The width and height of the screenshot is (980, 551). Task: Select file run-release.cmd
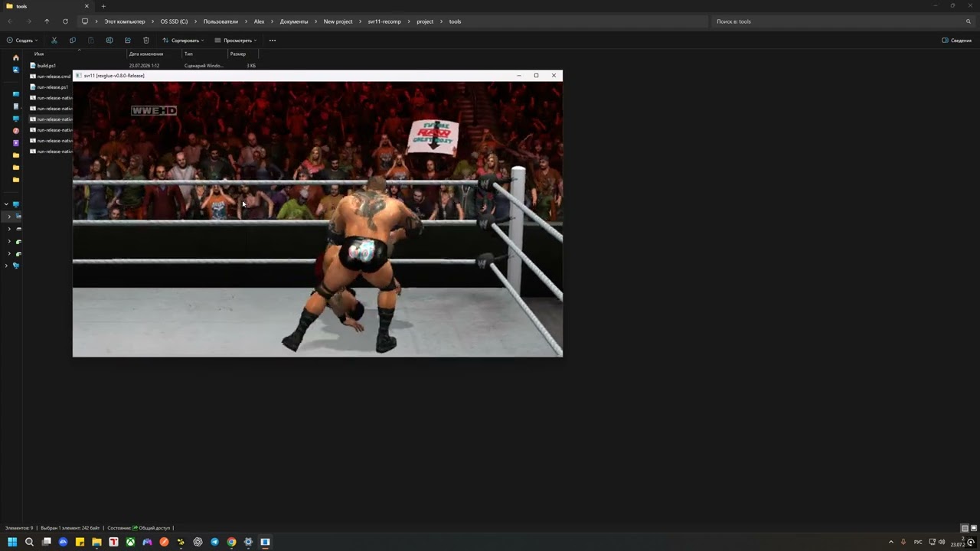(x=51, y=77)
